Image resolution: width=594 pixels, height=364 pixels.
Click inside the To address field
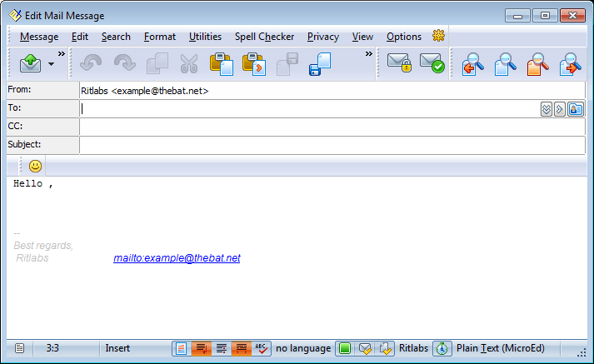[310, 109]
